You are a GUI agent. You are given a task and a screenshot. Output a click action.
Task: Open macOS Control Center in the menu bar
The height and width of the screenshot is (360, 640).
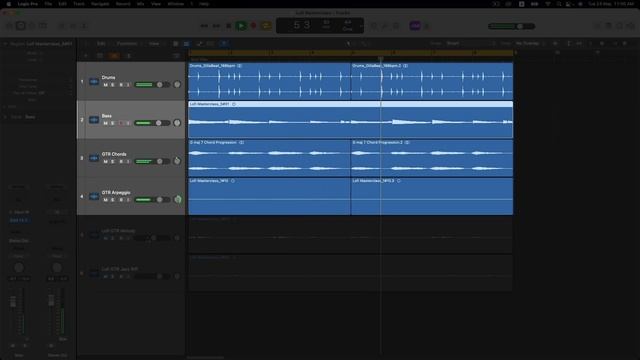(569, 4)
